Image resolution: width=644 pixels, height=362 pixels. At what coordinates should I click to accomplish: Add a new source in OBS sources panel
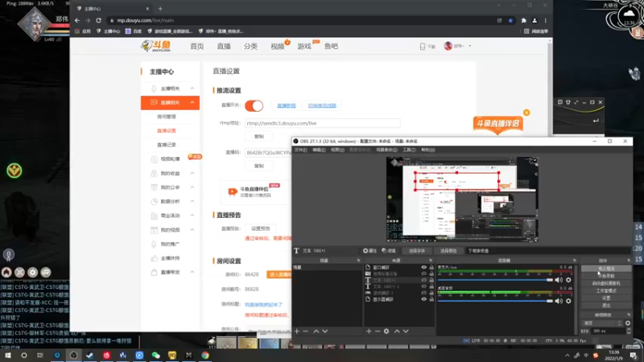[x=369, y=331]
